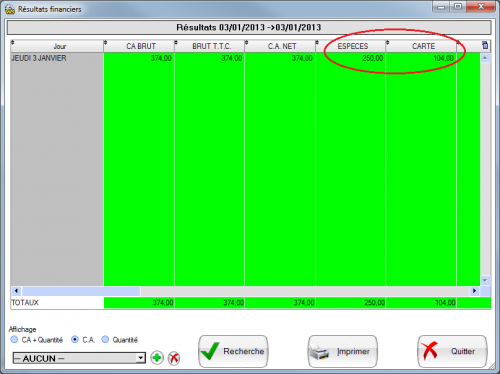The image size is (500, 374).
Task: Click the red X remove filter icon
Action: coord(174,358)
